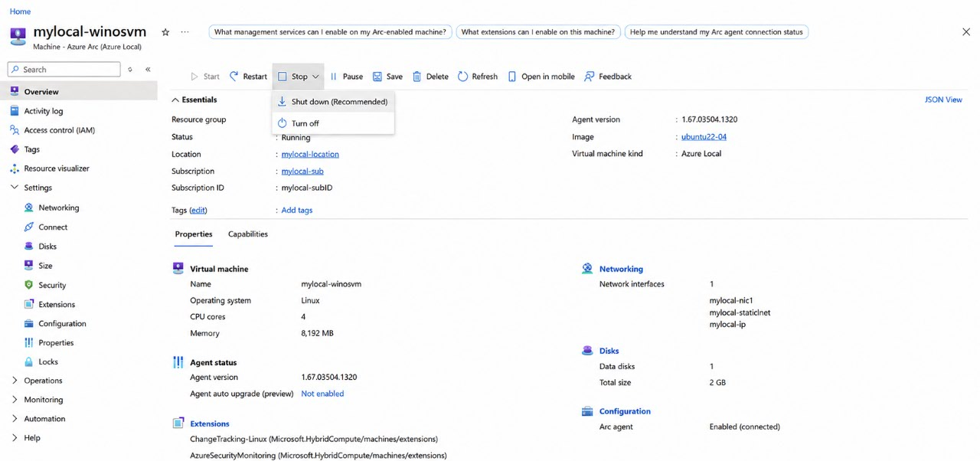Click the mylocal-subID value
Viewport: 980px width, 461px height.
(x=307, y=188)
